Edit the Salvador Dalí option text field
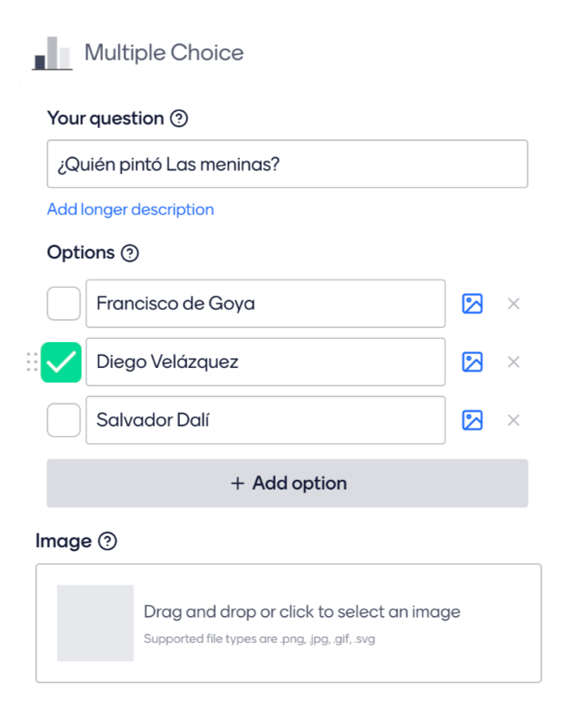The height and width of the screenshot is (728, 587). pyautogui.click(x=266, y=420)
